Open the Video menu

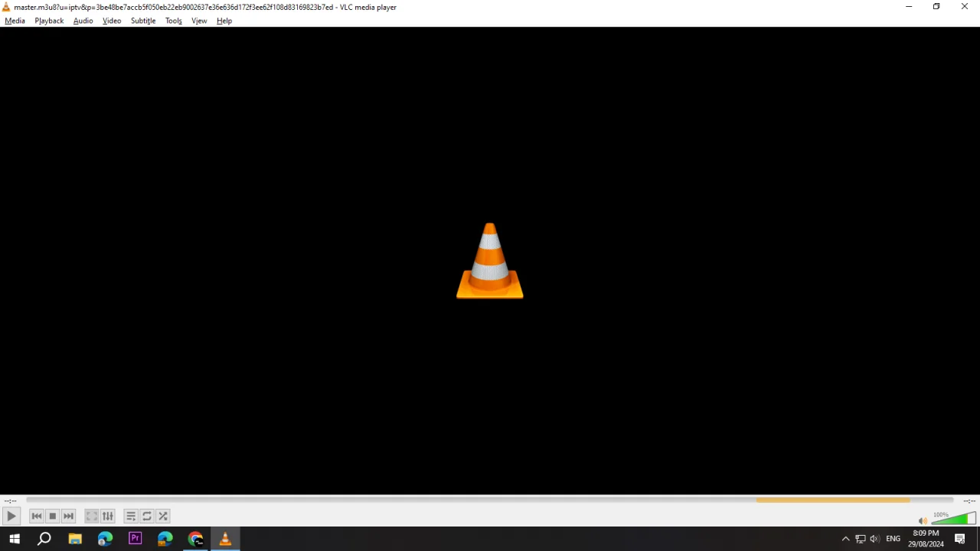[112, 21]
